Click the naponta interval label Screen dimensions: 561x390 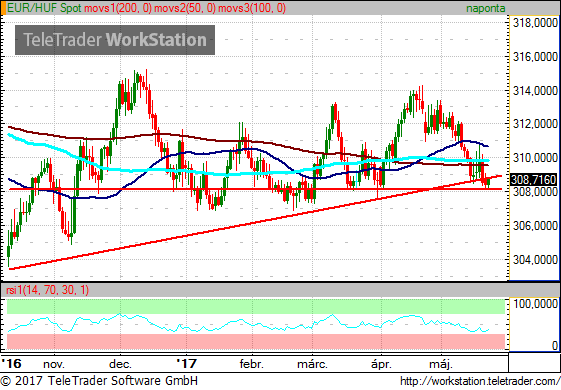[486, 8]
